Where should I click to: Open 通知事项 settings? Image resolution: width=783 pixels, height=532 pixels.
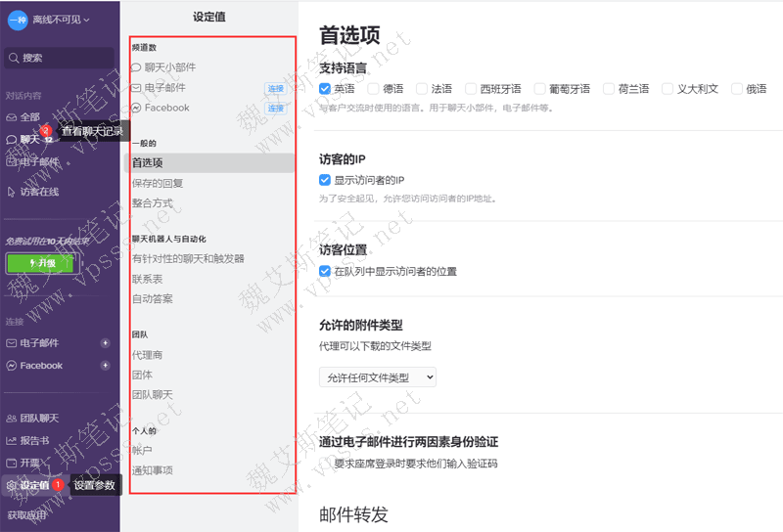(x=153, y=470)
